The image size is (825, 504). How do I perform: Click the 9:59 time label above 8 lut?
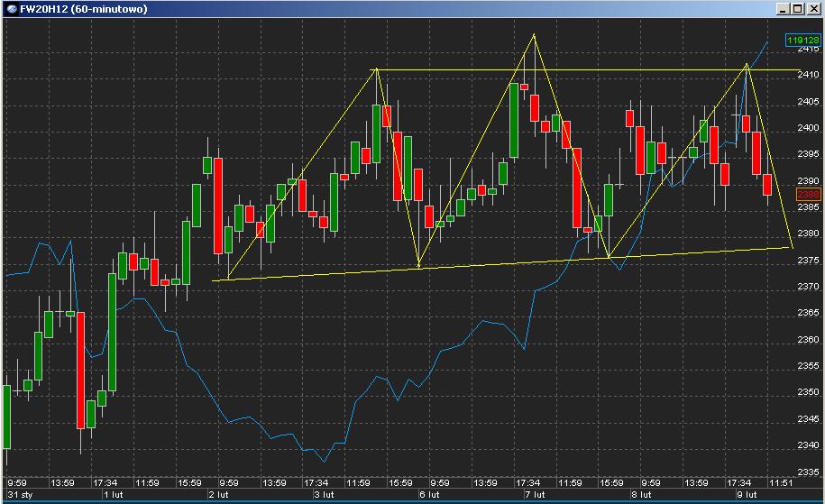651,482
